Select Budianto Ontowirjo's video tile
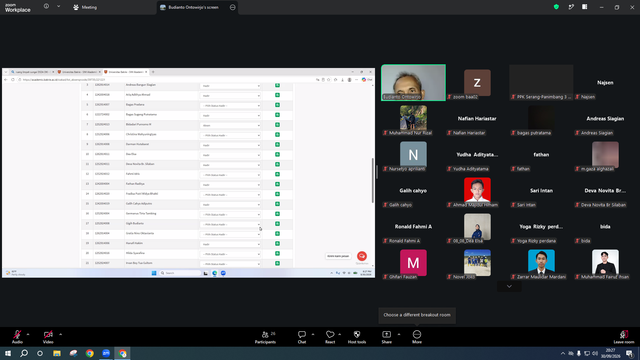Viewport: 640px width, 360px height. pyautogui.click(x=413, y=82)
